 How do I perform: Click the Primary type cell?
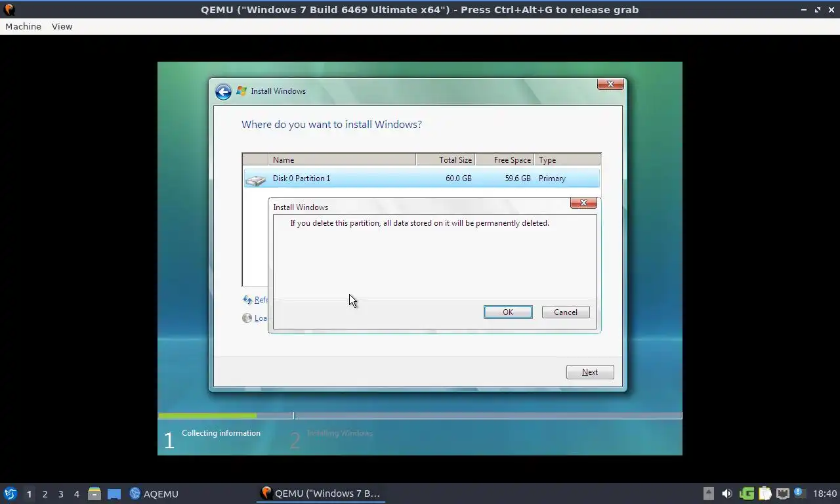(x=552, y=178)
